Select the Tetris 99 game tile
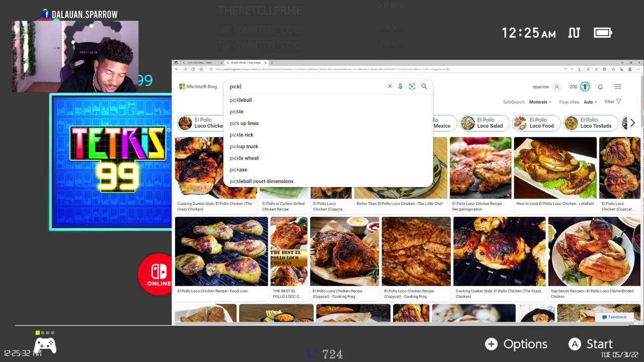Image resolution: width=644 pixels, height=362 pixels. [111, 161]
